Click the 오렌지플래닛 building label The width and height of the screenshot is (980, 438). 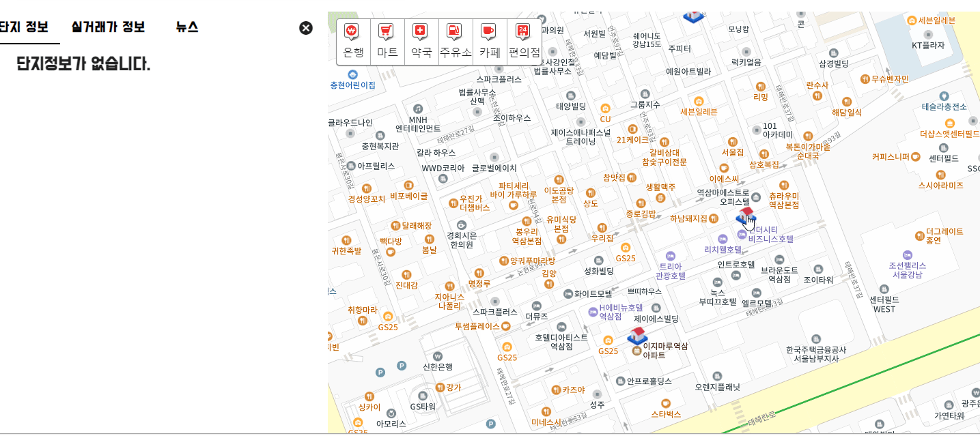(717, 387)
